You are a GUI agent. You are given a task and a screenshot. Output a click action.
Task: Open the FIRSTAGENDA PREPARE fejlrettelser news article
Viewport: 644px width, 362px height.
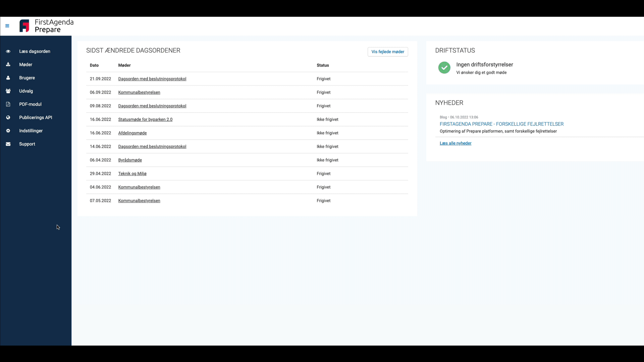[501, 124]
